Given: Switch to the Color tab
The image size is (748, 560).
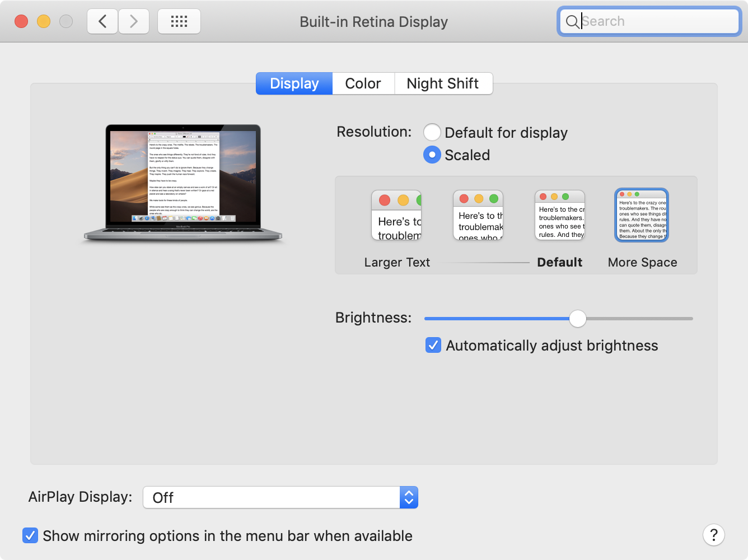Looking at the screenshot, I should (363, 83).
